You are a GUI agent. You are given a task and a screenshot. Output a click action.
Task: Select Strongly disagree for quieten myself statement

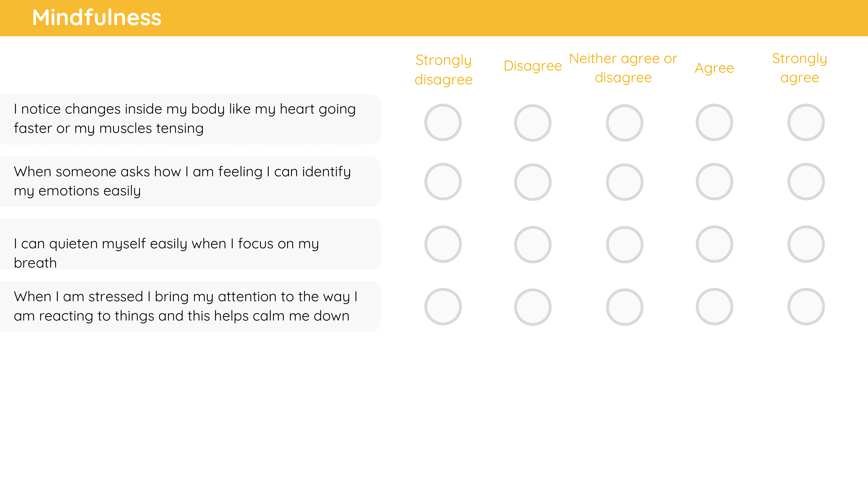pos(443,244)
